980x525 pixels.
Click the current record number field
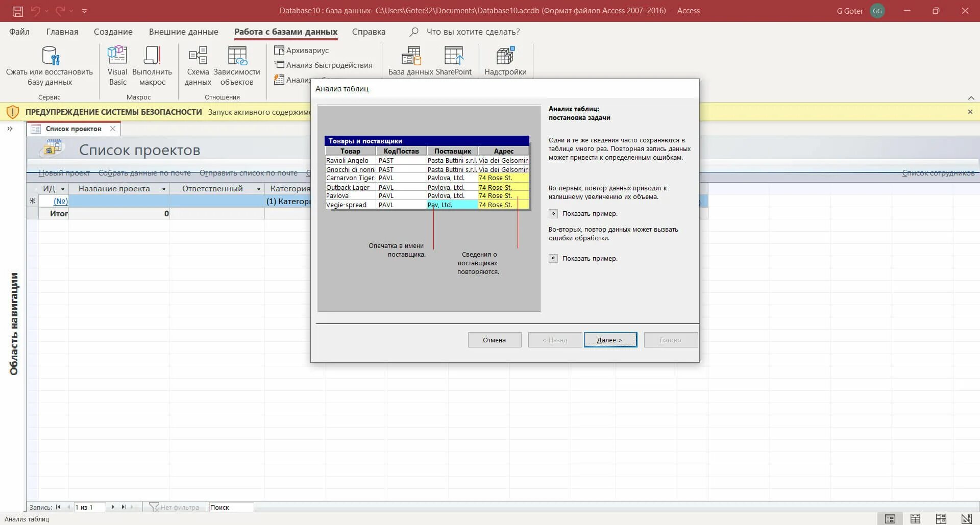click(90, 507)
